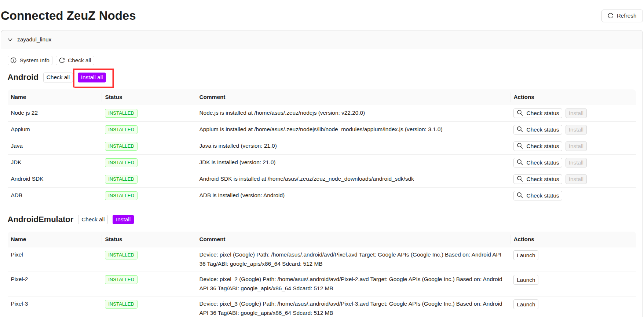Click the node-level Check all button
644x317 pixels.
(75, 60)
